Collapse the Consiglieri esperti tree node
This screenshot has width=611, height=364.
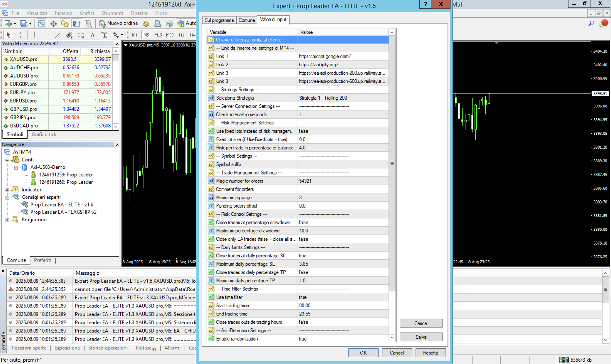click(x=7, y=197)
